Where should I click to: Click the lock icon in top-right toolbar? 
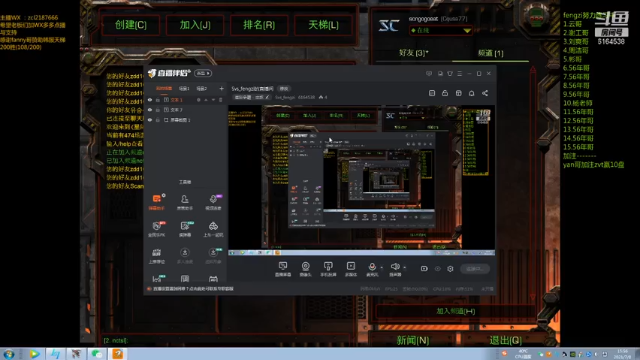pyautogui.click(x=445, y=93)
